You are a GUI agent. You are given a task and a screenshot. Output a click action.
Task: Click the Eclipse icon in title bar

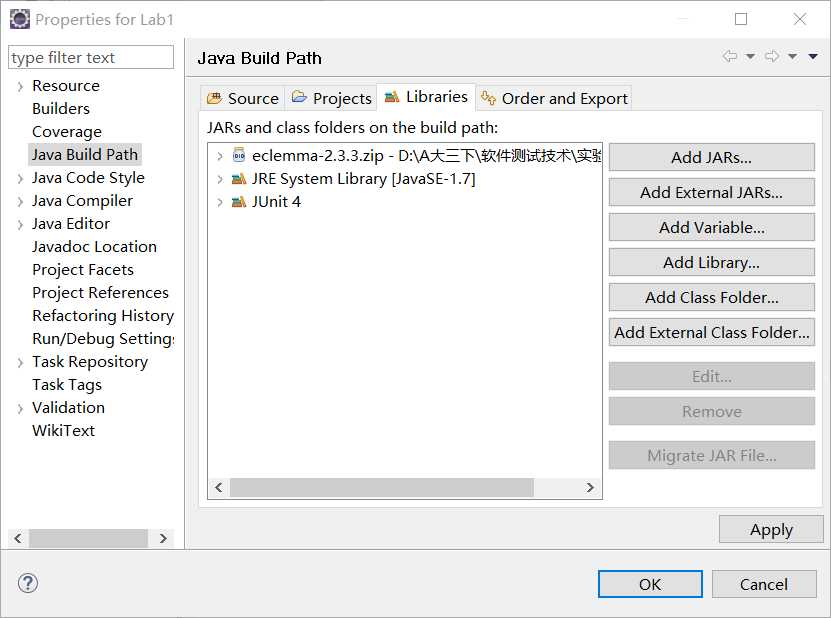(x=20, y=20)
